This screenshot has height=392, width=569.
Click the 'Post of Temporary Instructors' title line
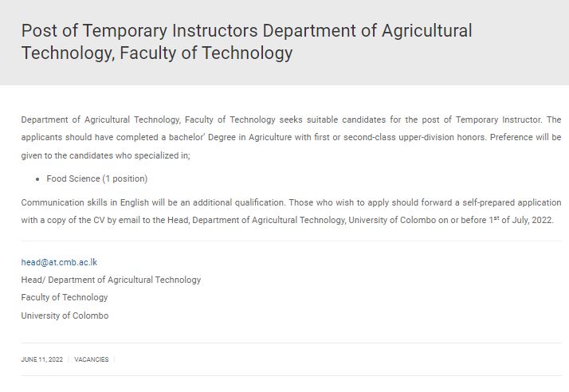(x=247, y=30)
